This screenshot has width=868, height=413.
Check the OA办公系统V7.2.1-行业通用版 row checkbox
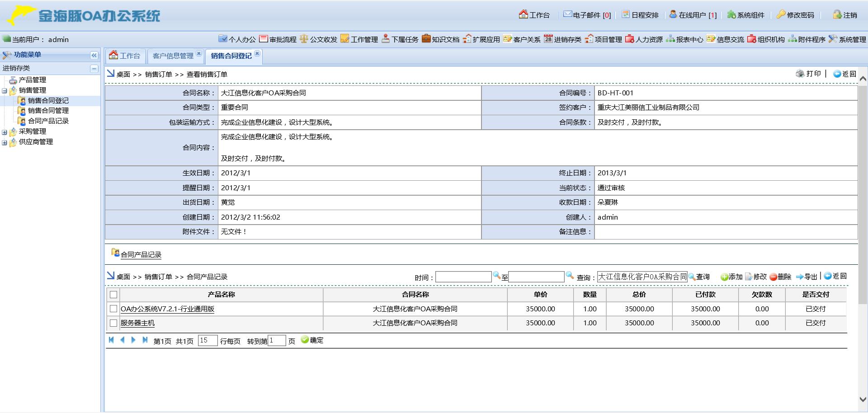[x=113, y=309]
